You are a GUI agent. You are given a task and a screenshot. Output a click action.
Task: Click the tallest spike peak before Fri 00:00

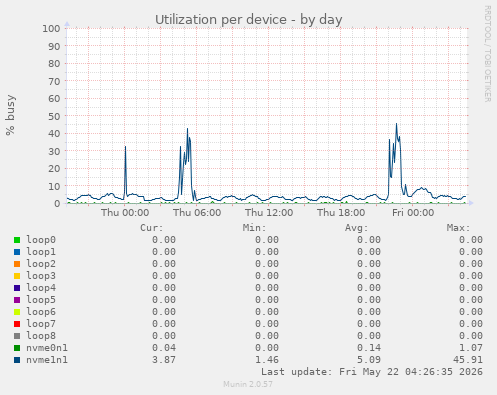point(396,124)
